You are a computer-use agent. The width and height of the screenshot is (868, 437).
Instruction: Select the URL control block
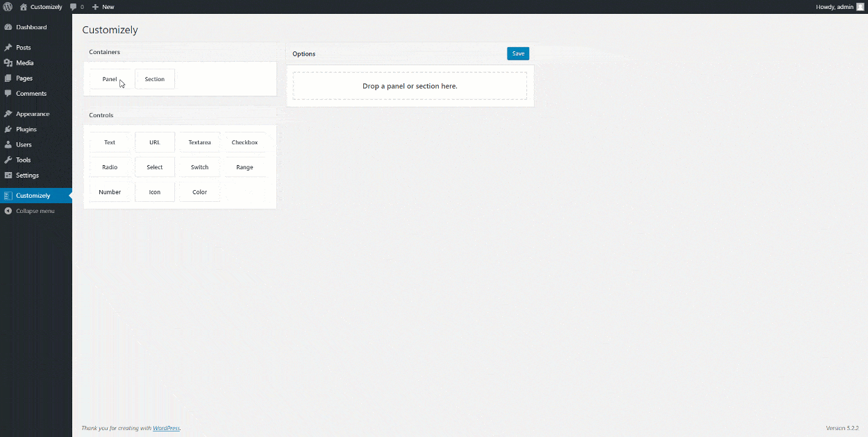coord(155,142)
